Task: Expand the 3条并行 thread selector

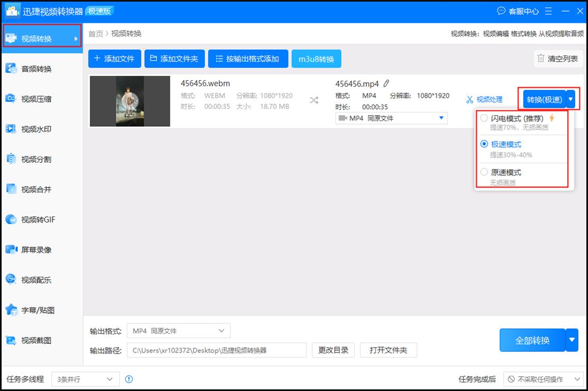Action: coord(85,379)
